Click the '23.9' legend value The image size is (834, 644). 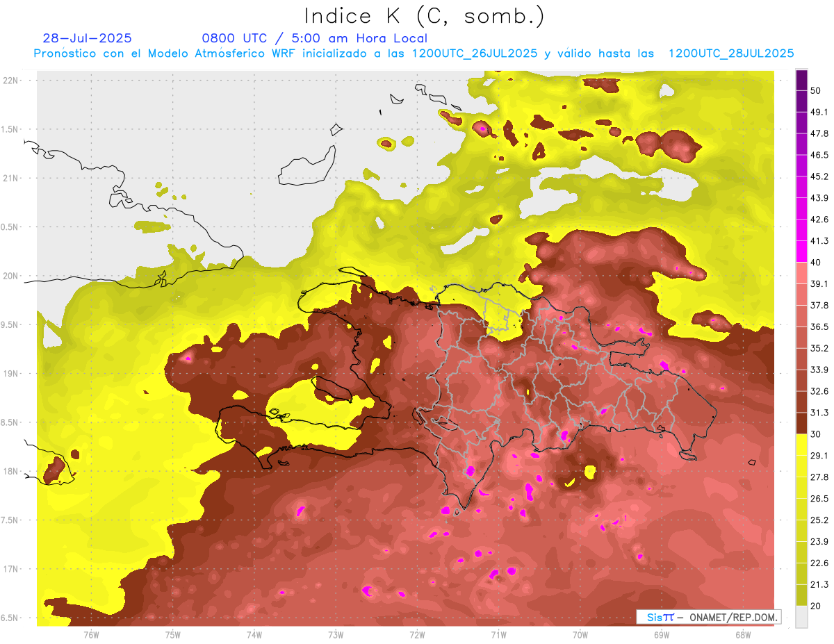[819, 542]
